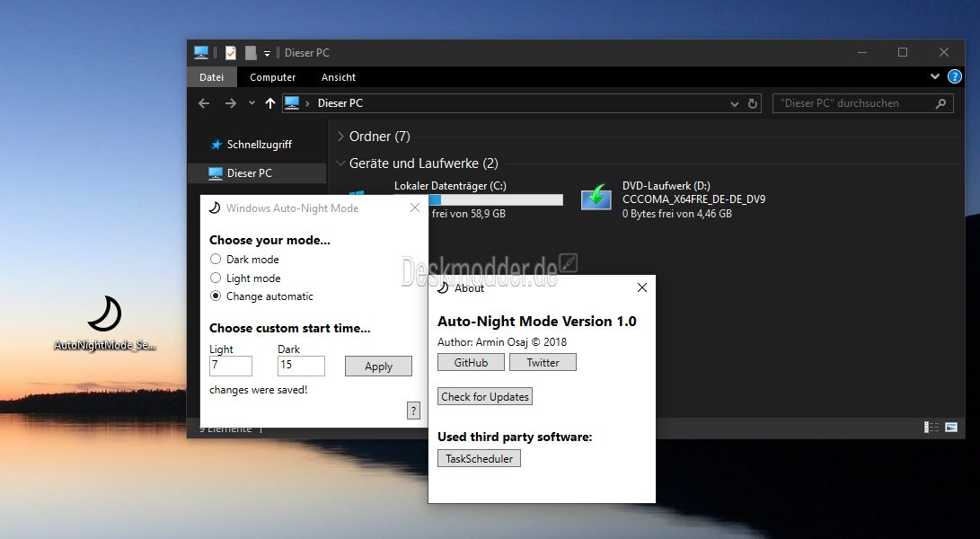Select the Change automatic radio option
The height and width of the screenshot is (539, 980).
pos(216,296)
